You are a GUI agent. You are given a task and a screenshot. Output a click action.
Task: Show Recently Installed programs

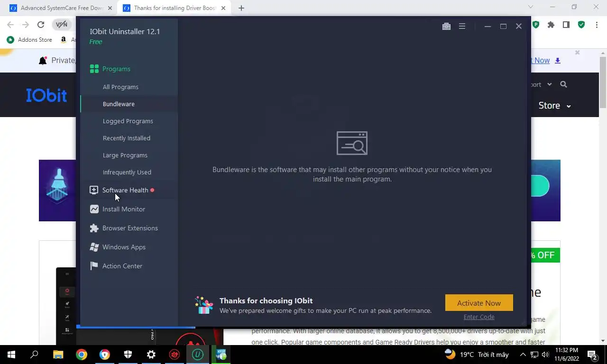pyautogui.click(x=127, y=138)
